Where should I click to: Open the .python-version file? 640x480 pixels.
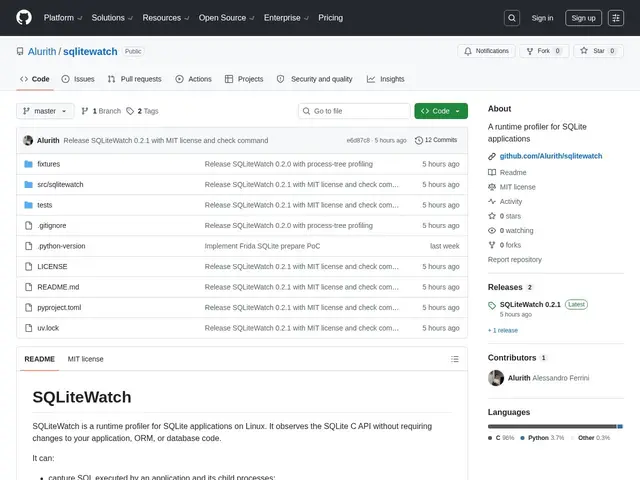(x=61, y=246)
